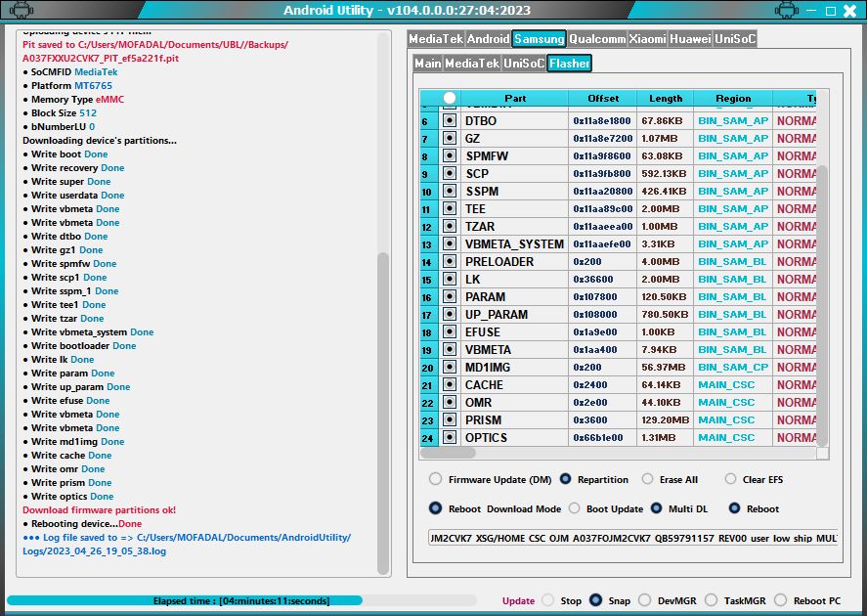Click the Android robot icon beside the minimize button
Viewport: 867px width, 616px height.
(786, 12)
